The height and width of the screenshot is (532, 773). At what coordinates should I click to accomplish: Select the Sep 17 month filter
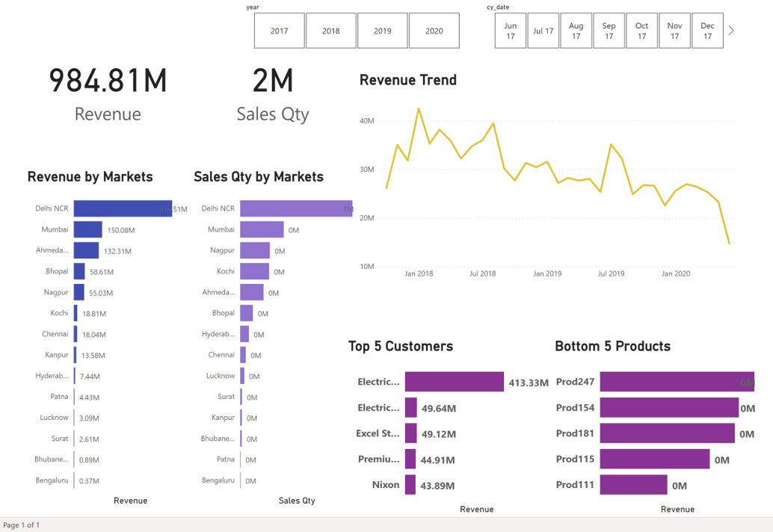click(609, 30)
